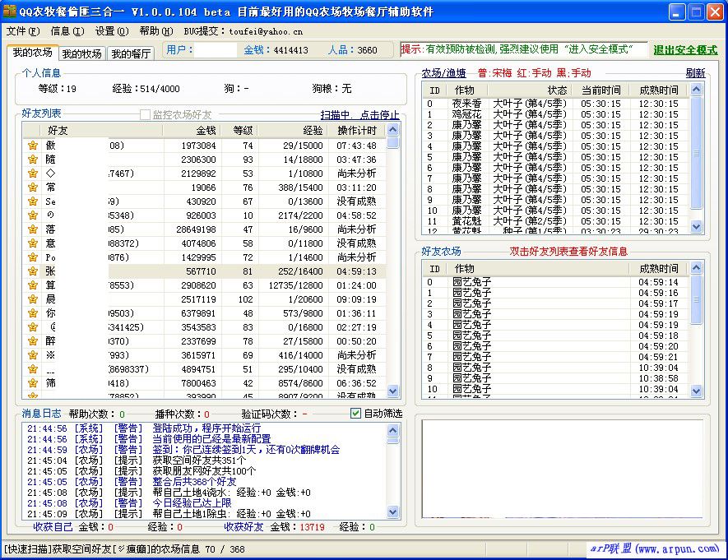Click the toufei@yahoo.cn bug email text
The image size is (728, 560).
(x=266, y=31)
